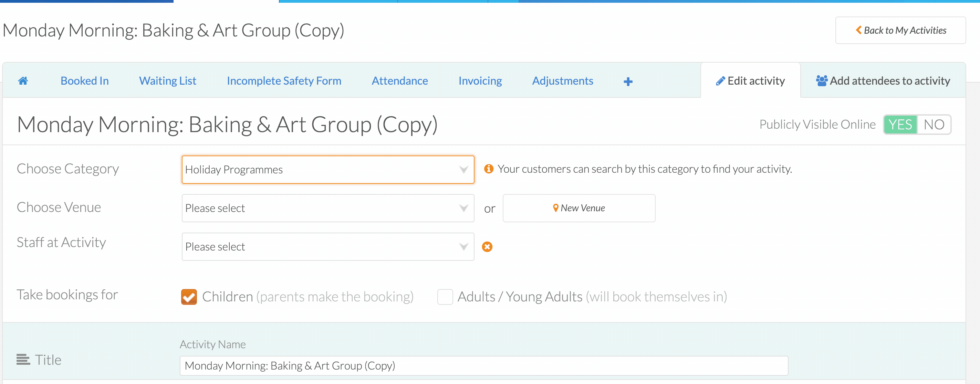
Task: Uncheck the Children bookings checkbox
Action: tap(189, 297)
